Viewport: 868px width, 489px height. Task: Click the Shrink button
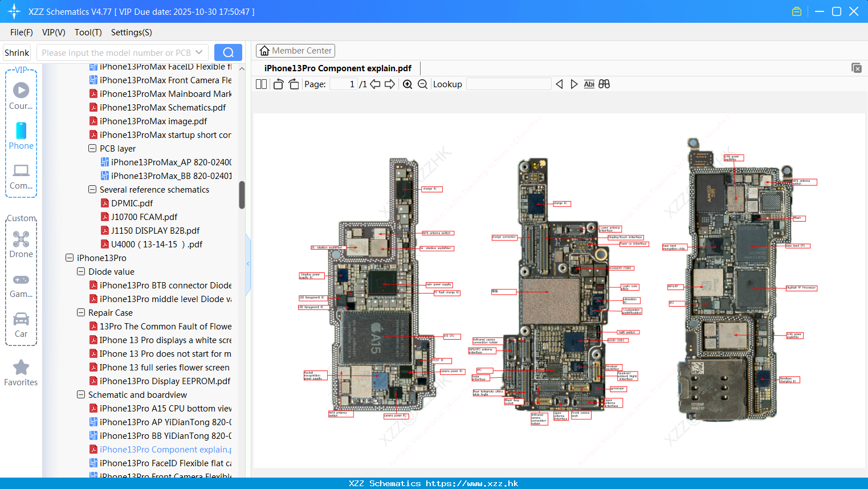pyautogui.click(x=17, y=52)
